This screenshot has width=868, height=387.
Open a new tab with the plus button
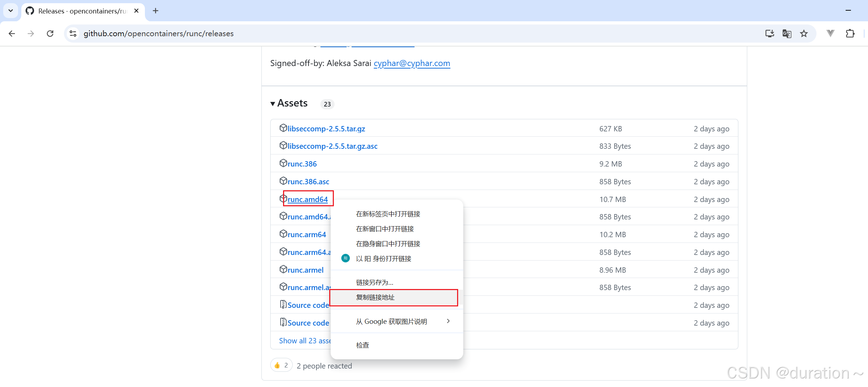(156, 11)
